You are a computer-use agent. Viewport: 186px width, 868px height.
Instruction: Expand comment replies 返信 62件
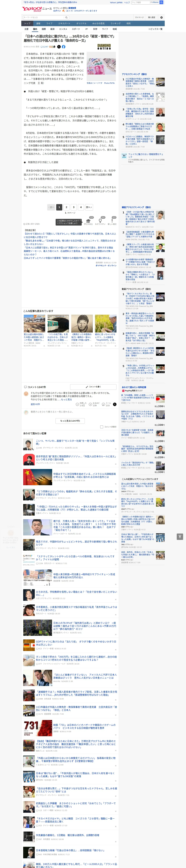click(x=35, y=404)
